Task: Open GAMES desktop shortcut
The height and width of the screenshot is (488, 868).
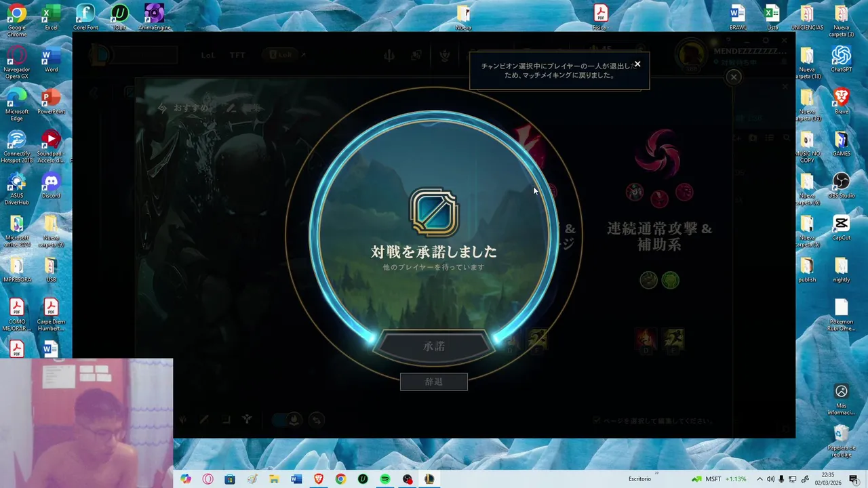Action: pos(842,144)
